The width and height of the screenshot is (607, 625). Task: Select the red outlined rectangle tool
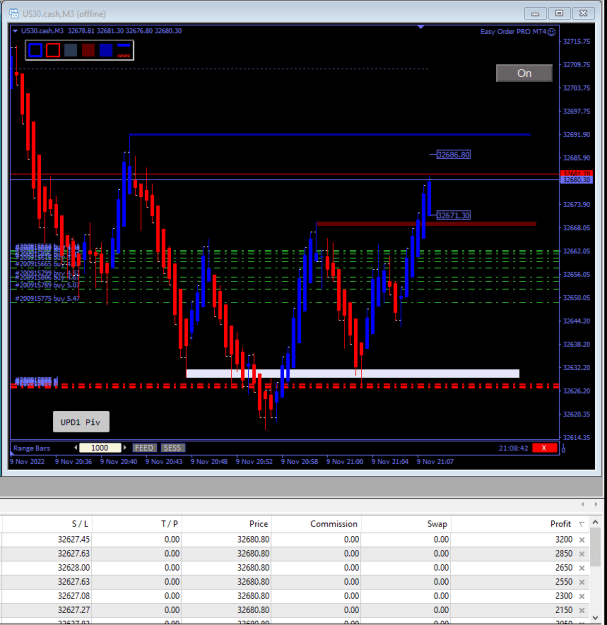pyautogui.click(x=53, y=50)
